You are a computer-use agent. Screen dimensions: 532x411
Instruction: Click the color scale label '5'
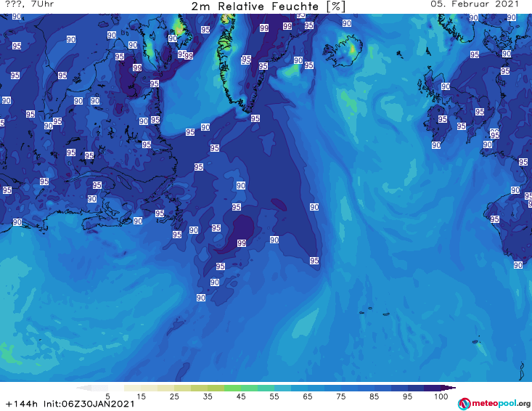click(107, 396)
